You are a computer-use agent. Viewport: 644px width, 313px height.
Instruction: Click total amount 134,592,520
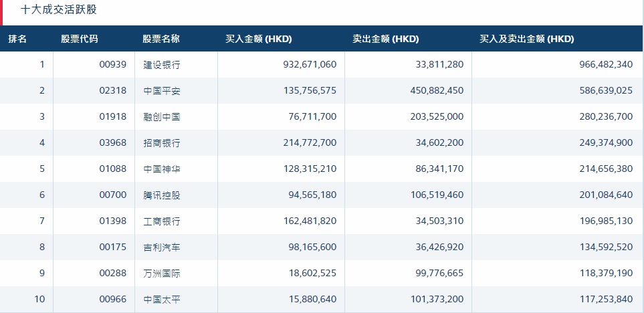click(x=606, y=247)
